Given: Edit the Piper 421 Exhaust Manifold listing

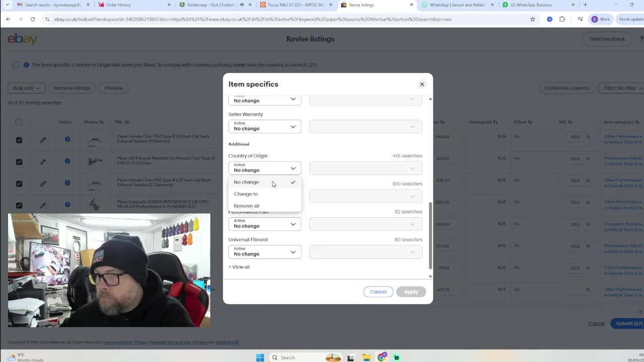Looking at the screenshot, I should point(43,161).
